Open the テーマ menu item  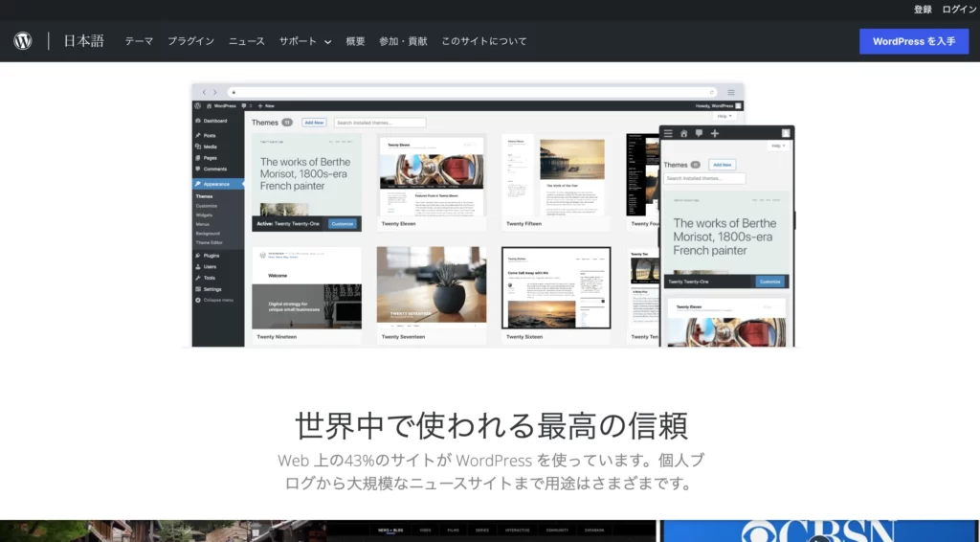point(139,41)
